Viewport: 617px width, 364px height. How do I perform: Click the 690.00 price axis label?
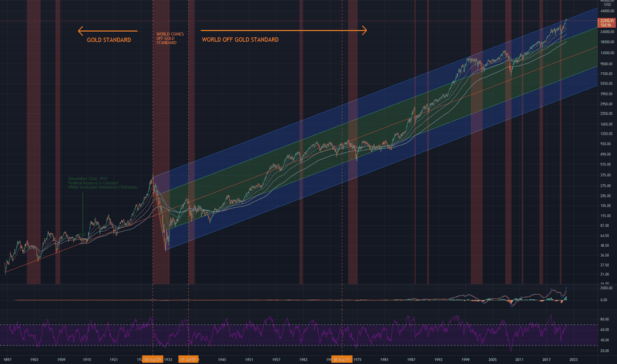(x=607, y=155)
